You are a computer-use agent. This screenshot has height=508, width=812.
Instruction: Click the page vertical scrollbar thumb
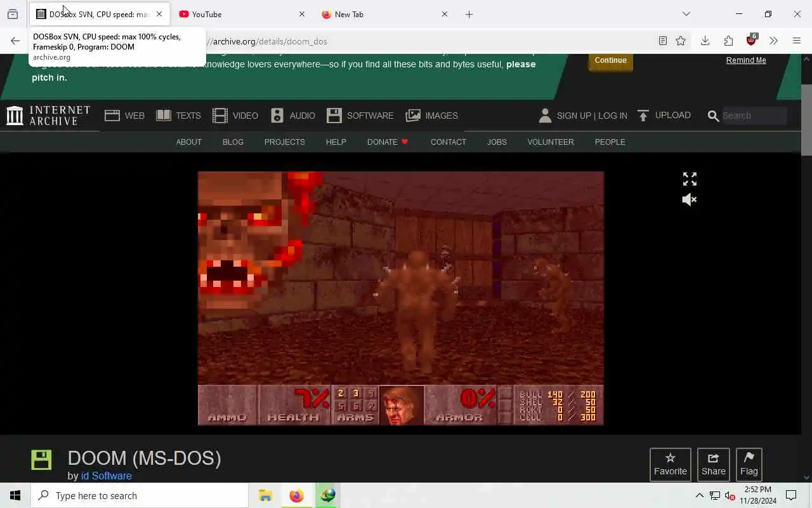[806, 119]
